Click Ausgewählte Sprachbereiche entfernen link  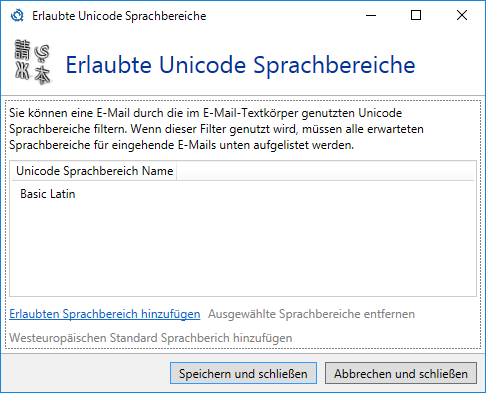(x=311, y=314)
